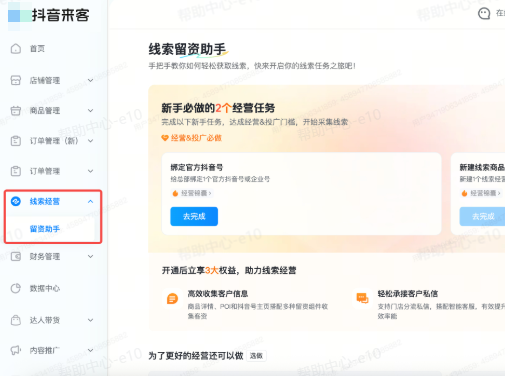
Task: Click the 达人带货 bag icon
Action: coord(16,320)
